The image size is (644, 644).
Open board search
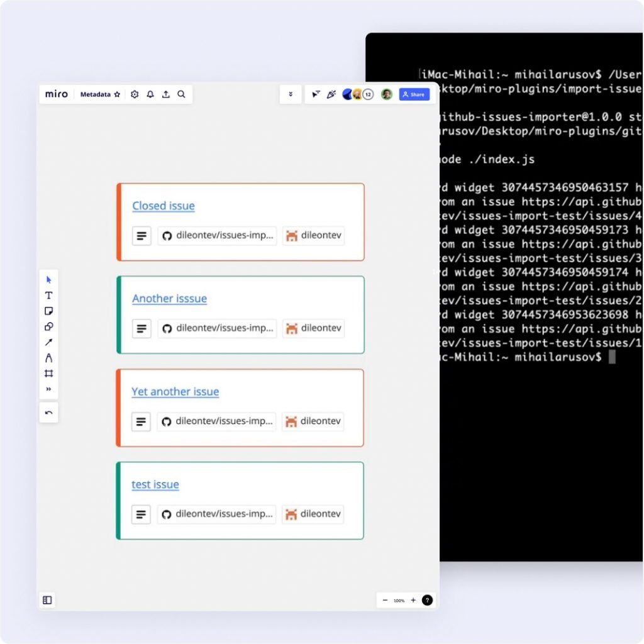(181, 94)
